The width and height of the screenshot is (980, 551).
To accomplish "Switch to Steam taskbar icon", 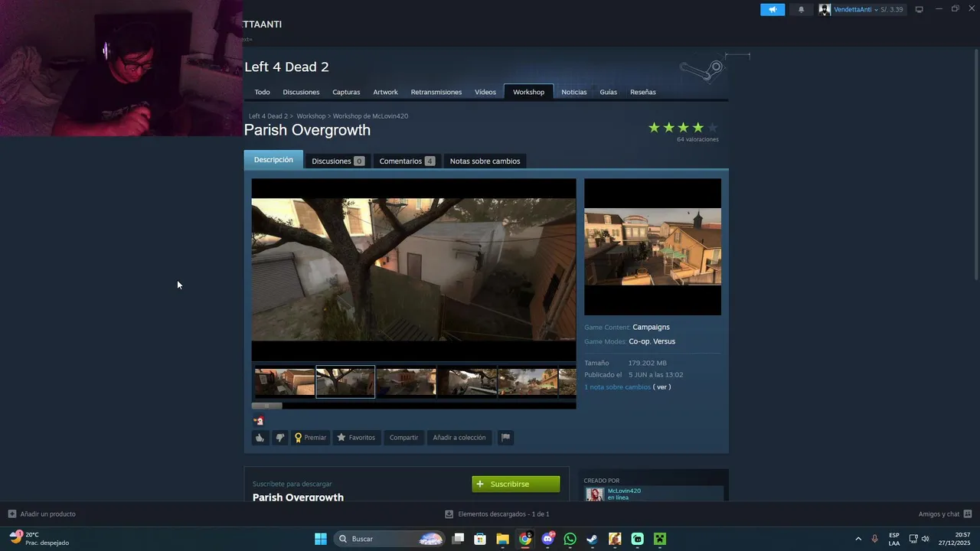I will point(592,539).
